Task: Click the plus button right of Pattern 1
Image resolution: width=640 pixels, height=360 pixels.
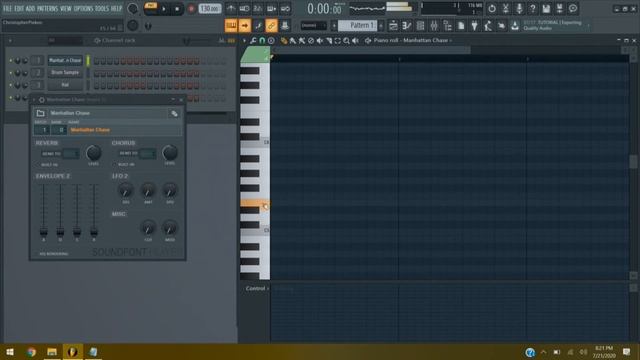Action: [x=381, y=25]
